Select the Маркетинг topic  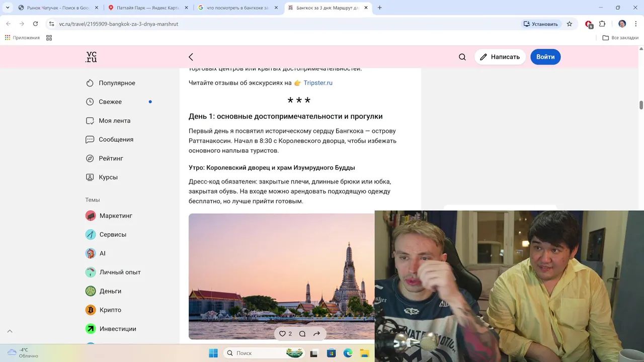109,216
